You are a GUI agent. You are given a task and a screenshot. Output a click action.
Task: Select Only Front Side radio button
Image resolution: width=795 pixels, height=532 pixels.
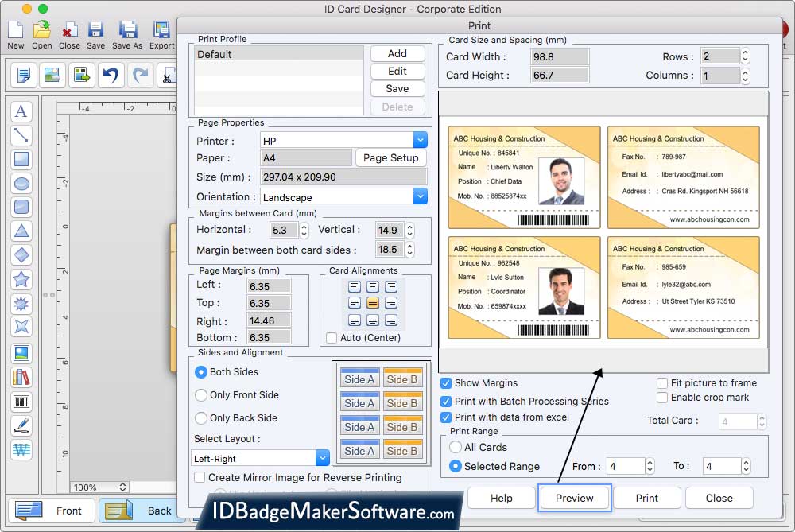tap(201, 395)
